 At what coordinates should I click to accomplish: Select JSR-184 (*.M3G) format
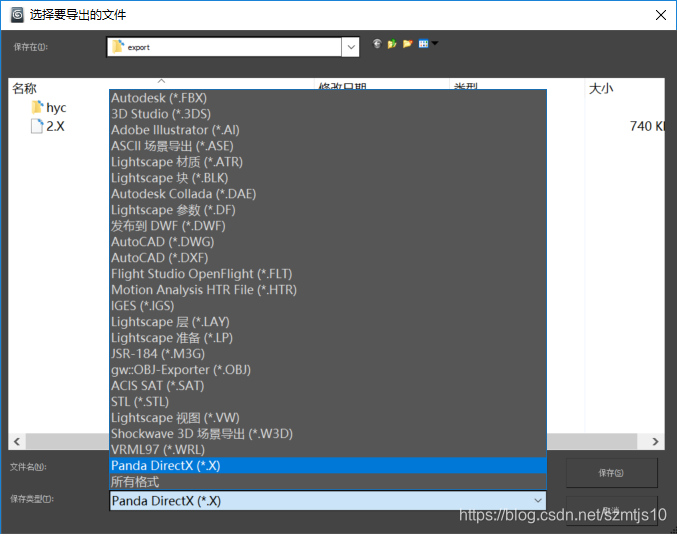[x=328, y=354]
